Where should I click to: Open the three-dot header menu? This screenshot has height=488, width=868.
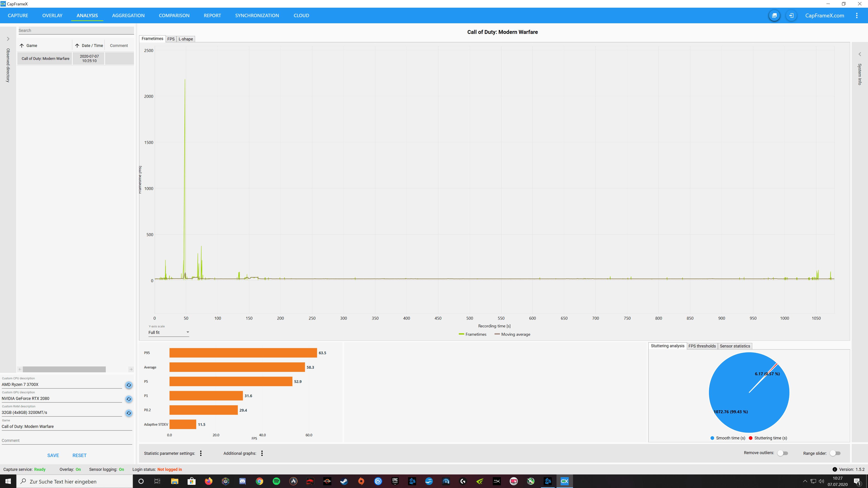pos(856,16)
